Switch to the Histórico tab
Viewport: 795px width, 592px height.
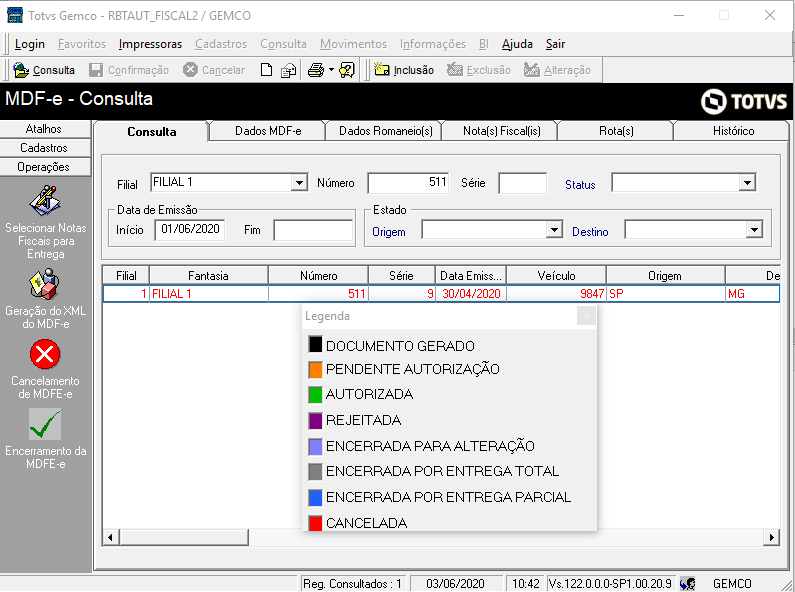pyautogui.click(x=733, y=131)
